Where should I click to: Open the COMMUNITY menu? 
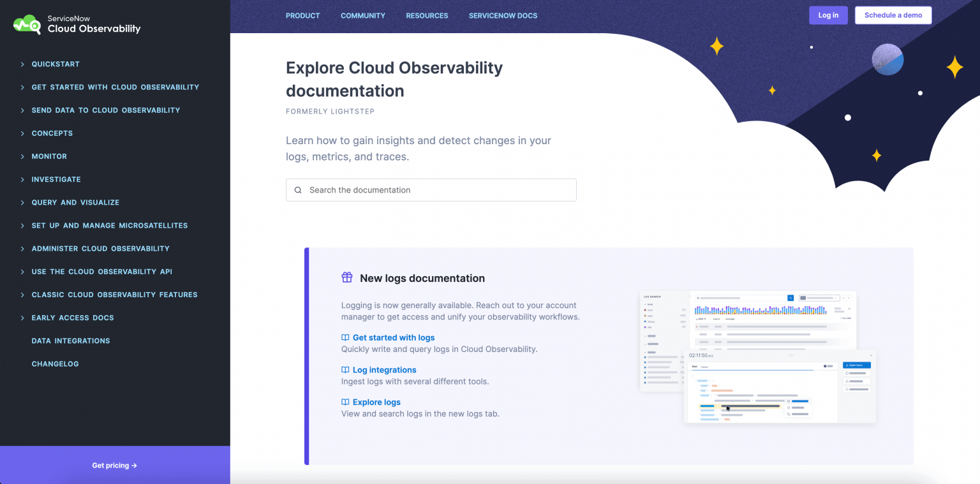click(x=363, y=16)
